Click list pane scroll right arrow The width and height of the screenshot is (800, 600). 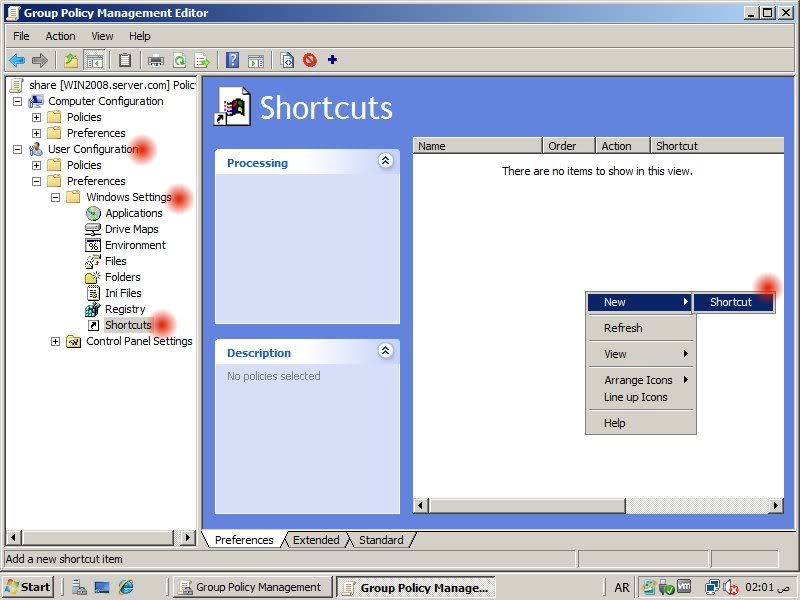pos(776,506)
